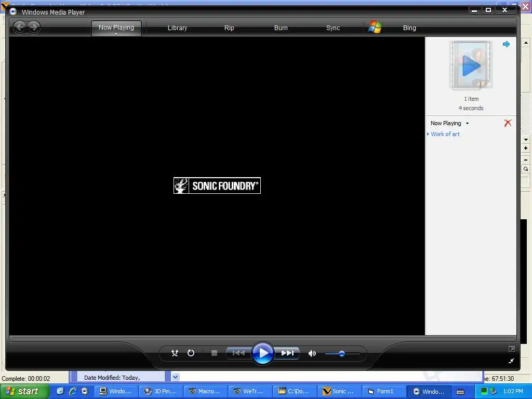Screen dimensions: 532x399
Task: Launch Internet Explorer from Quick Launch
Action: tap(73, 391)
